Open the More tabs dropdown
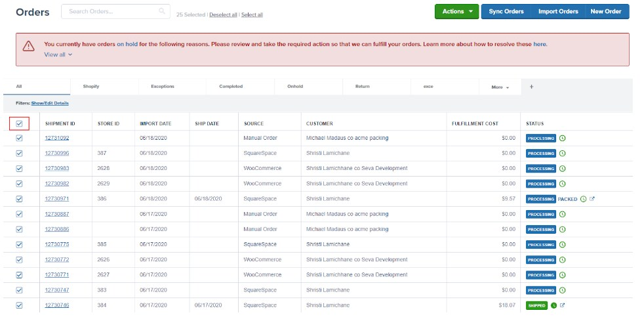644x321 pixels. tap(500, 87)
